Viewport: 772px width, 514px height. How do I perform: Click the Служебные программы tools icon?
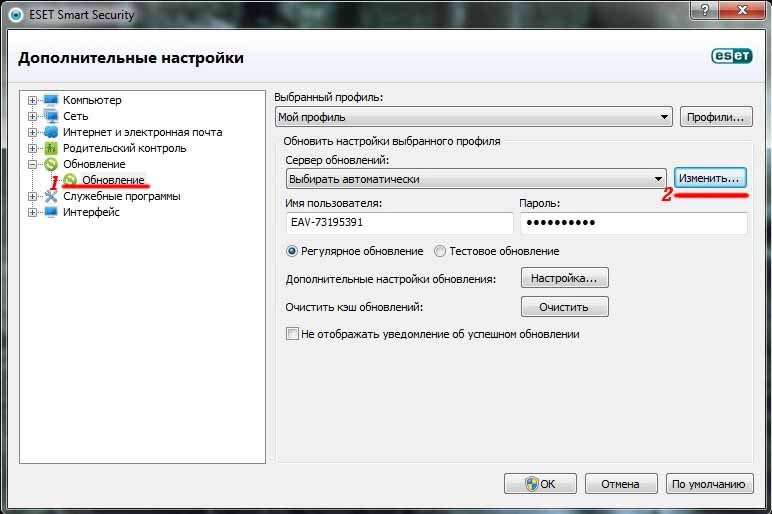[x=51, y=196]
